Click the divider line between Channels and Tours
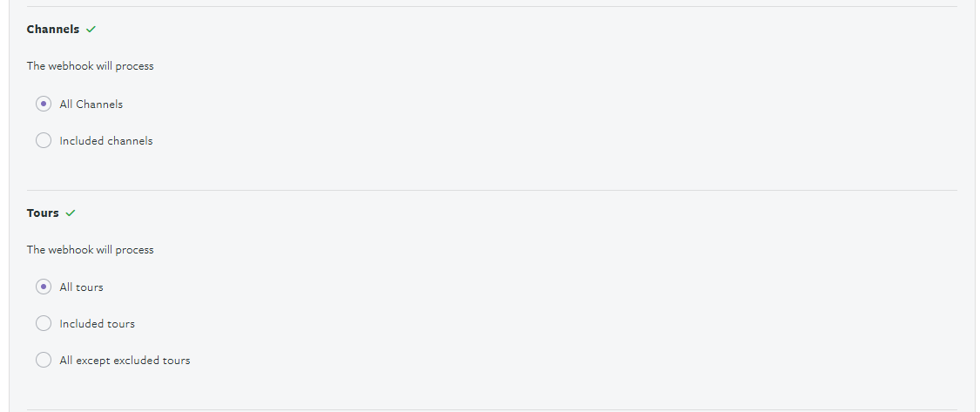 coord(491,190)
